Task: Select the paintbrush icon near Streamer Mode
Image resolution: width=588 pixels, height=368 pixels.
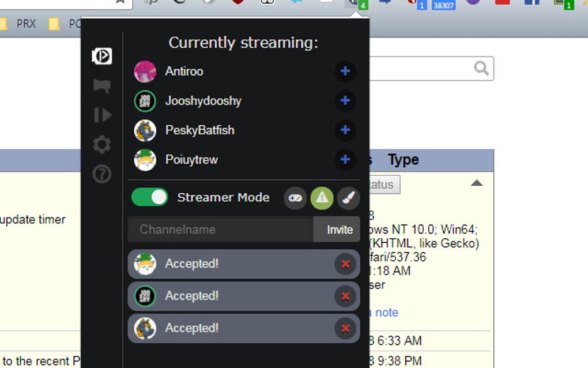Action: coord(348,198)
